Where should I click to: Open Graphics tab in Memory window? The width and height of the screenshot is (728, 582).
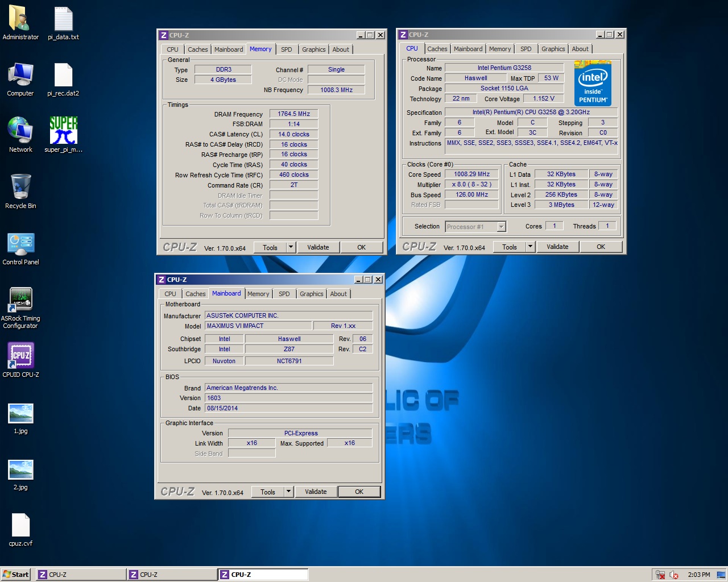tap(314, 49)
